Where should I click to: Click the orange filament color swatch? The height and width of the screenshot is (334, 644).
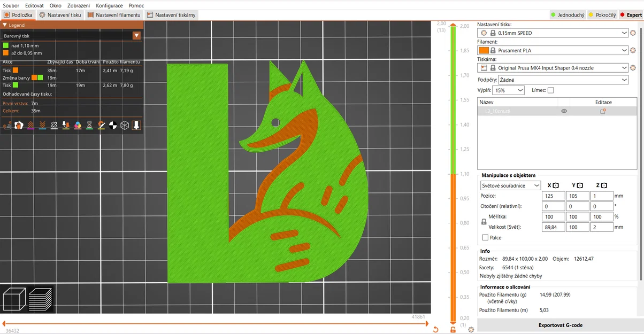(x=484, y=51)
